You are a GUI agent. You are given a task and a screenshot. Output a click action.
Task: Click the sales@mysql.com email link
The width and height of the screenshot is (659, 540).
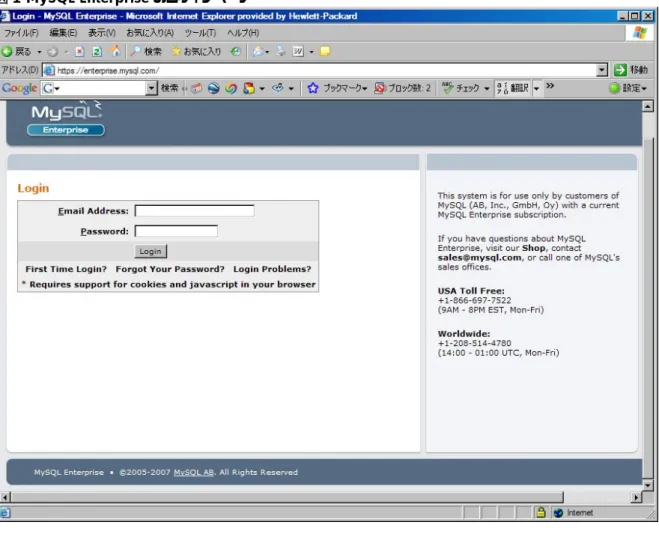point(480,258)
